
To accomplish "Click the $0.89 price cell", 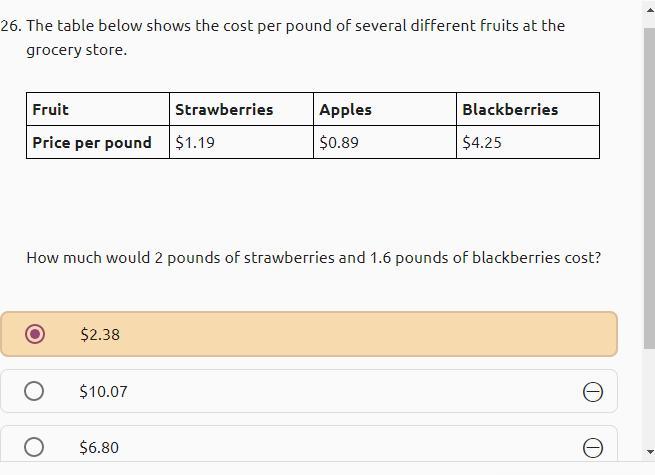I will 339,142.
